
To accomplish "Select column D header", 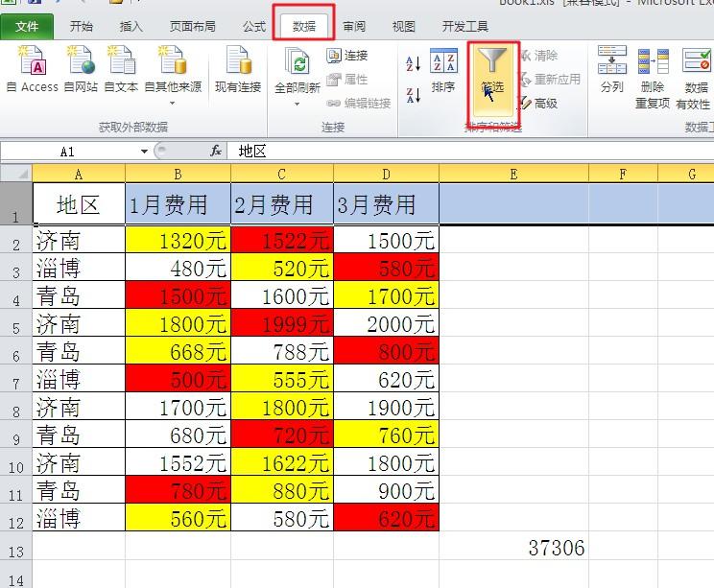I will coord(386,174).
